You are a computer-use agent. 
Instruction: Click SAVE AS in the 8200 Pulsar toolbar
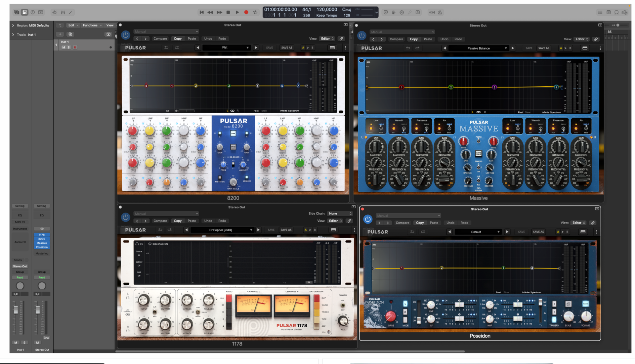tap(286, 48)
